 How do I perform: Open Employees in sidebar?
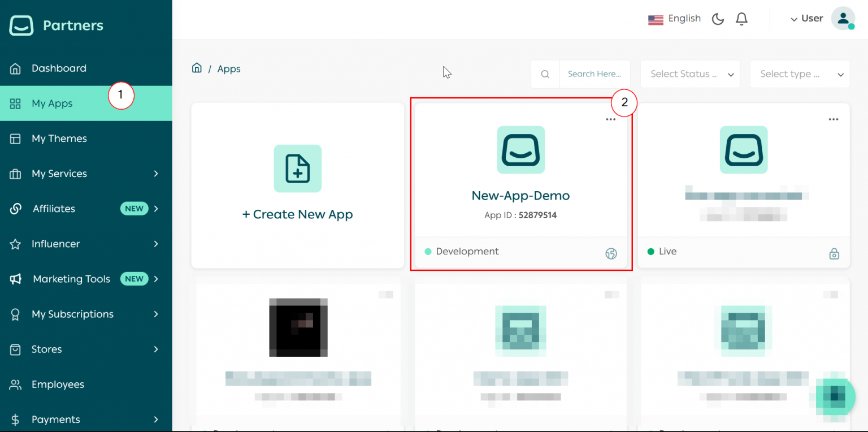(86, 385)
